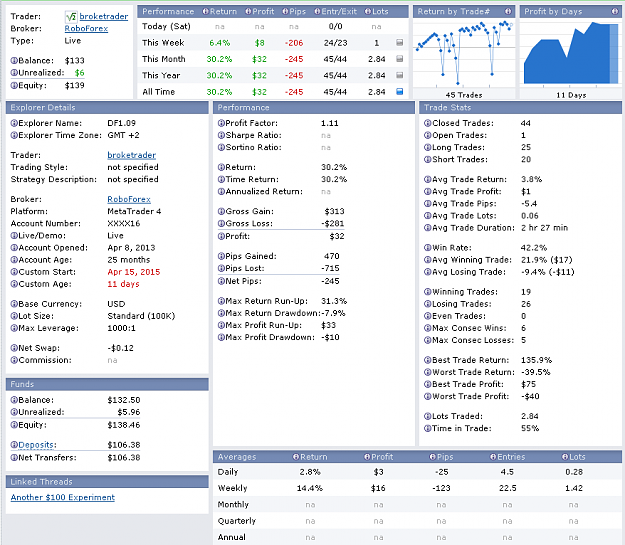This screenshot has width=625, height=545.
Task: Click account number XXXX16
Action: (124, 223)
